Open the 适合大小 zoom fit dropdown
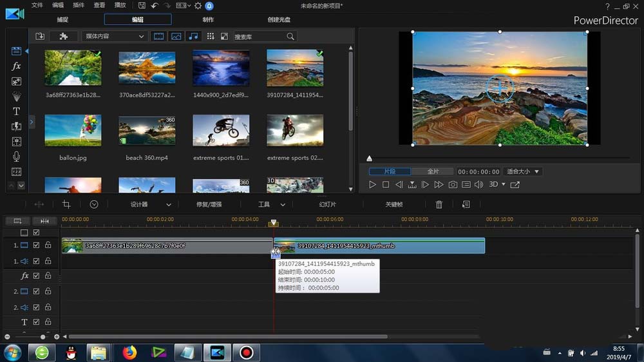The height and width of the screenshot is (362, 644). tap(522, 172)
